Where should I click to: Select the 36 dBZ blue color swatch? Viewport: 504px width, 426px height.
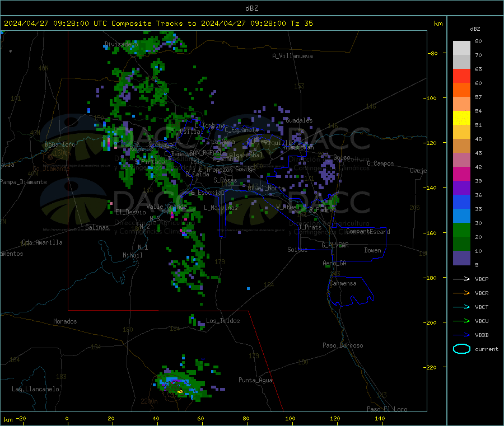tap(461, 202)
